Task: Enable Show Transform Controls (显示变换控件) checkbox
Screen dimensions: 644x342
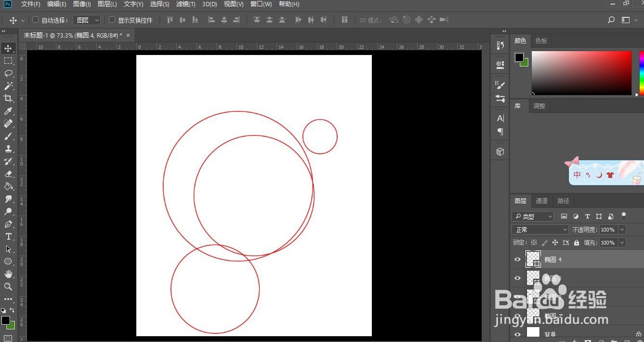Action: pyautogui.click(x=112, y=20)
